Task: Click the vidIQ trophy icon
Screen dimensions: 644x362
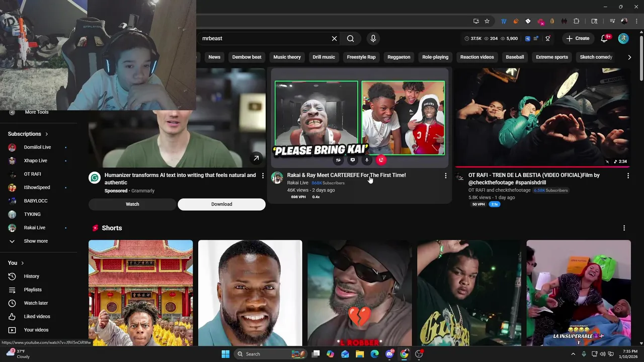Action: 548,38
